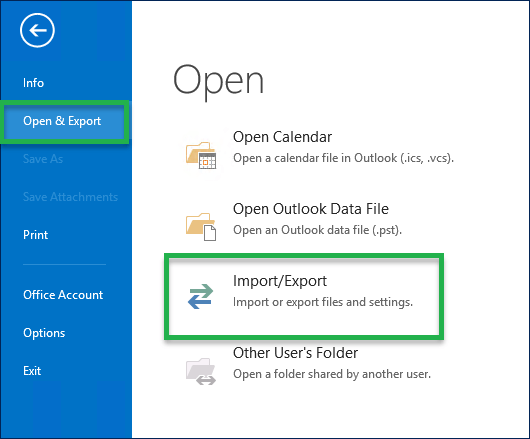The width and height of the screenshot is (530, 439).
Task: Launch Import/Export wizard via its title
Action: pyautogui.click(x=280, y=281)
